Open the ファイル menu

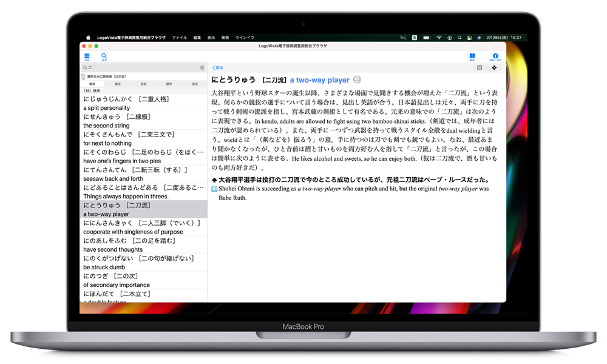click(180, 38)
